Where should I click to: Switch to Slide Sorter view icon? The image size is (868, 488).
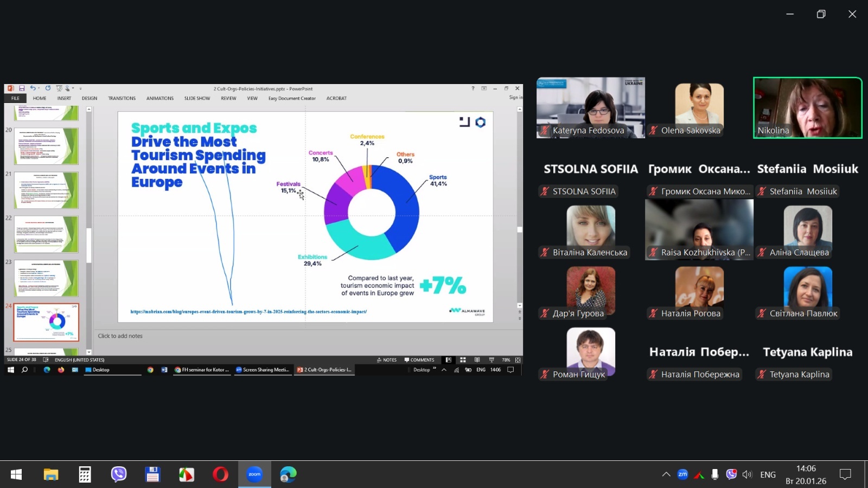click(x=463, y=360)
